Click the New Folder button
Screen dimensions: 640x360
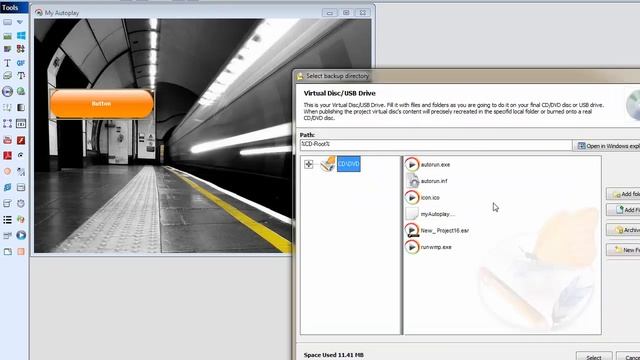(623, 249)
